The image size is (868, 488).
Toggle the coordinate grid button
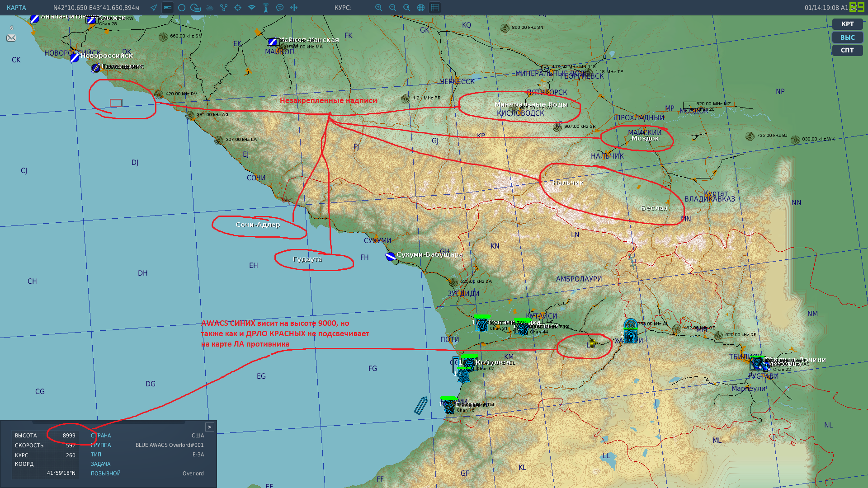pyautogui.click(x=435, y=8)
